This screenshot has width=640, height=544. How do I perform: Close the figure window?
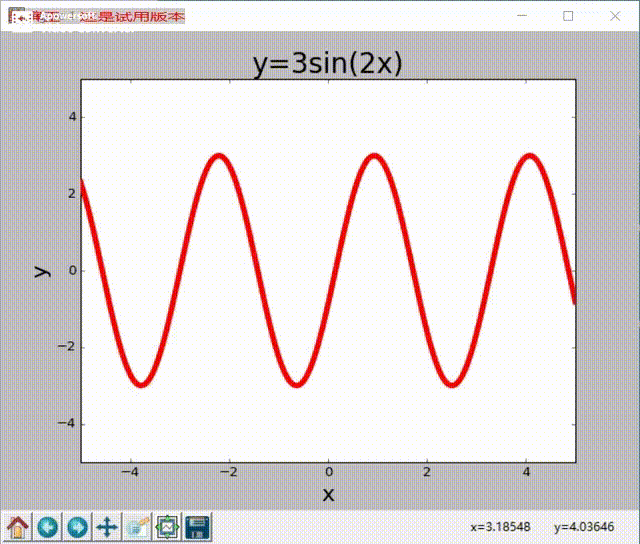coord(614,17)
